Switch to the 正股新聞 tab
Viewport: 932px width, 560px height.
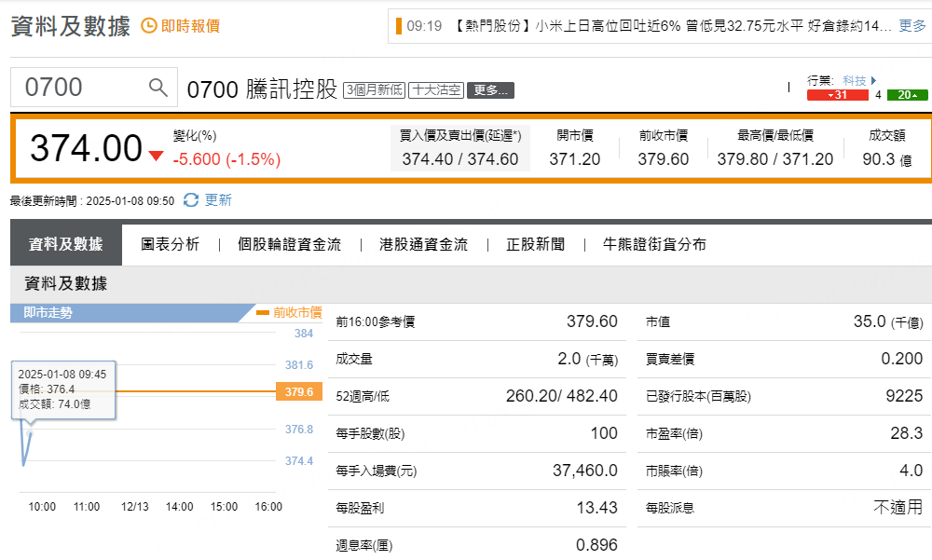tap(536, 244)
